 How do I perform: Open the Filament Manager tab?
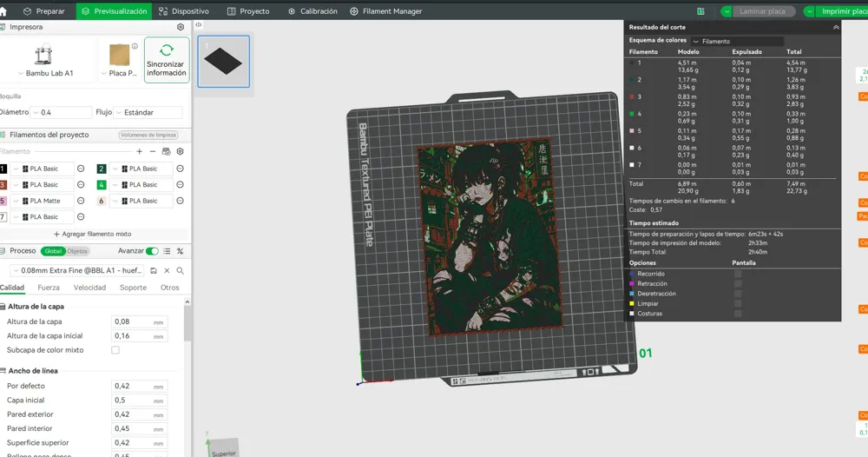tap(386, 11)
